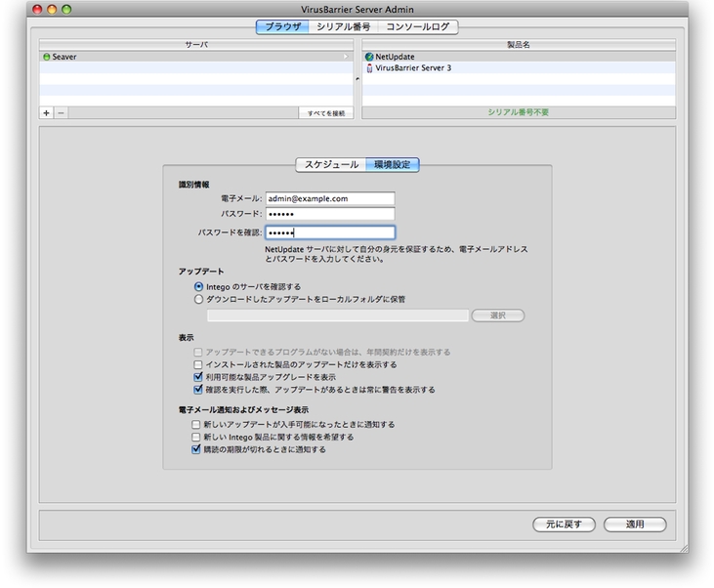Select the ダウンロードしたアップデートをローカルフォルダに保管 radio option
This screenshot has width=714, height=588.
198,299
